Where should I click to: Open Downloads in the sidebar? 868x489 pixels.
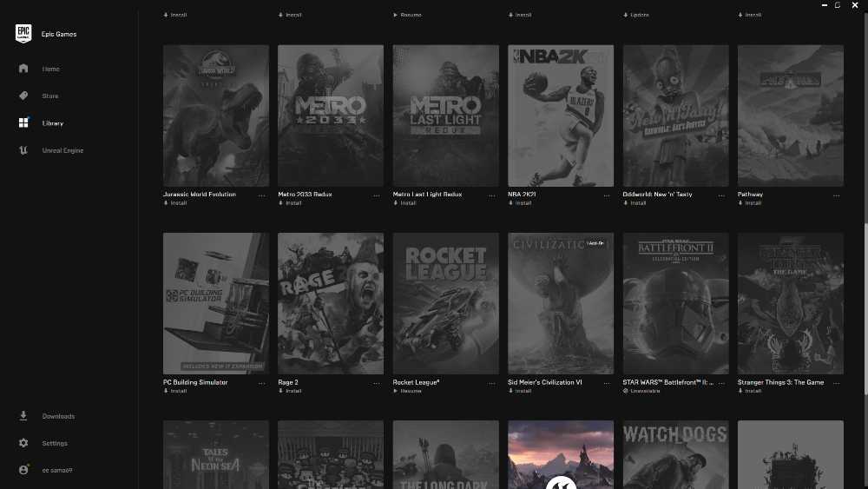point(58,416)
